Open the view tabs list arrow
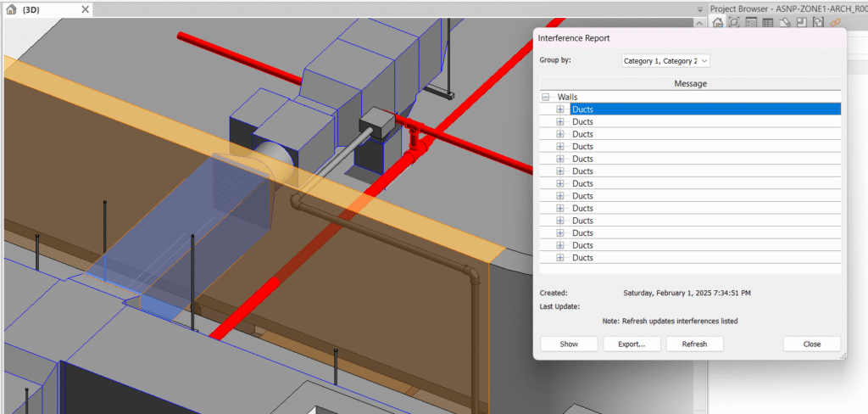This screenshot has height=414, width=868. [x=699, y=9]
